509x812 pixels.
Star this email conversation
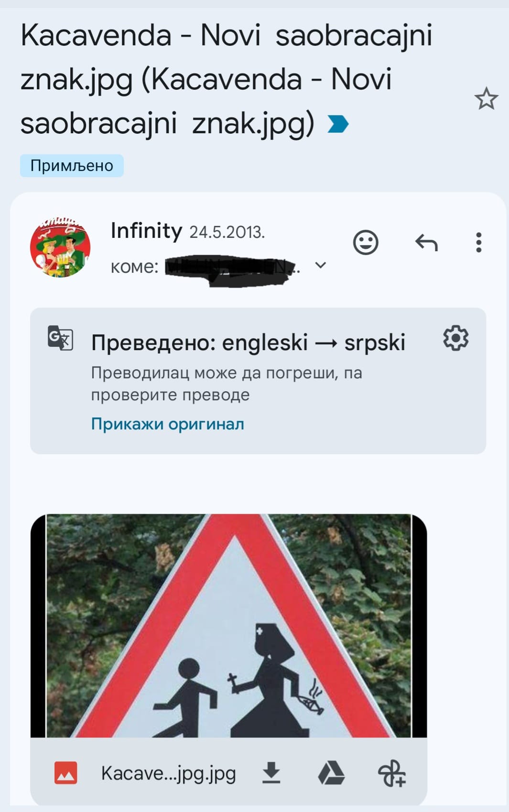[x=486, y=98]
